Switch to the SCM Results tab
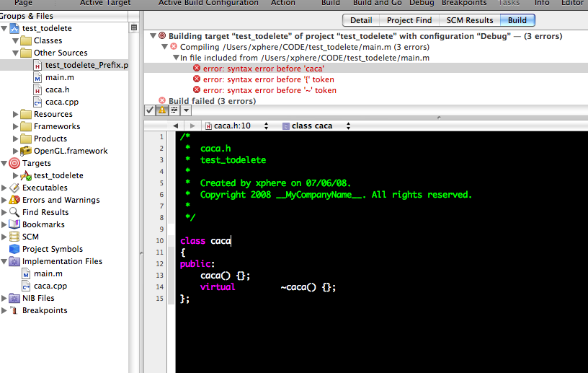The height and width of the screenshot is (373, 588). 470,20
